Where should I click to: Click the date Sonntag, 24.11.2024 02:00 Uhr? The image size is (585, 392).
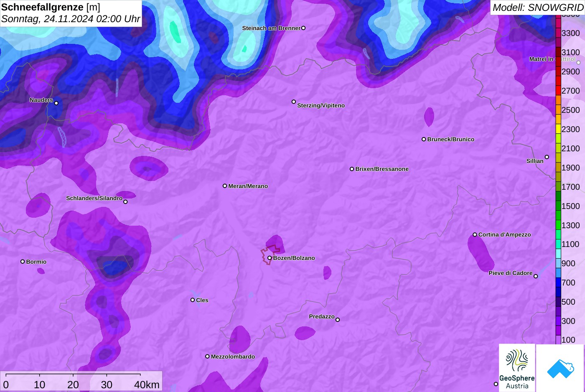click(x=71, y=19)
